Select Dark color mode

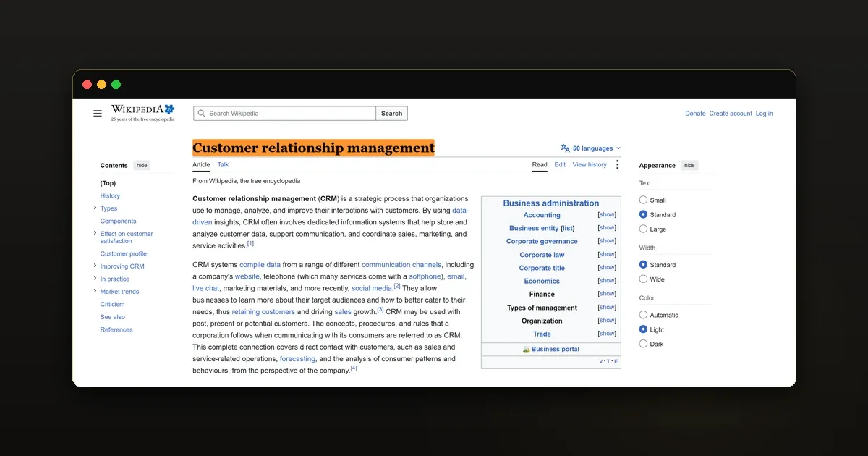643,344
